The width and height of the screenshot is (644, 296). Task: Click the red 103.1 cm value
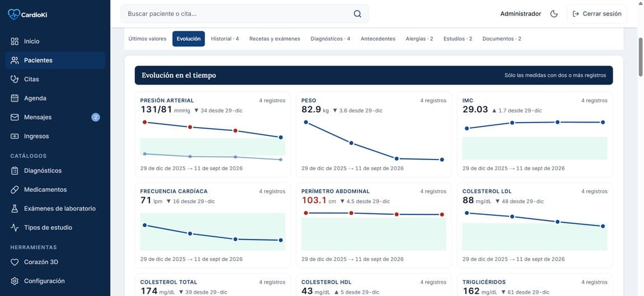click(314, 201)
